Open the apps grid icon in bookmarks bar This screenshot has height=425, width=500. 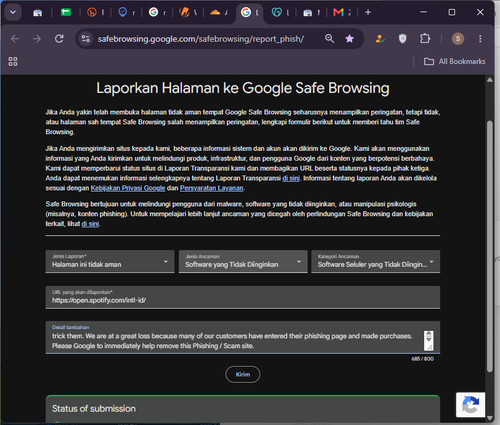[x=13, y=61]
